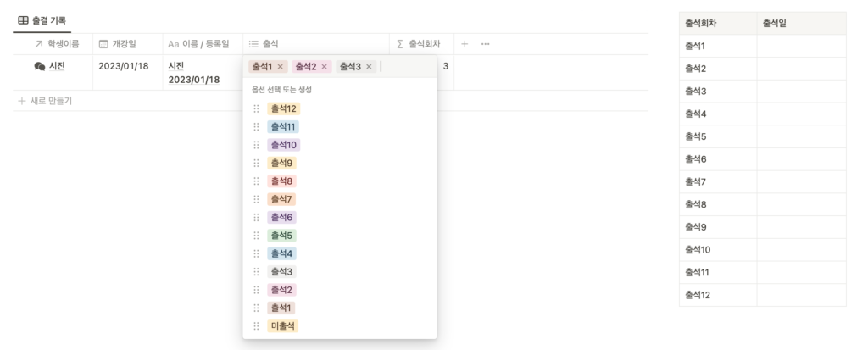
Task: Click drag handle beside 출석10 option
Action: click(256, 145)
